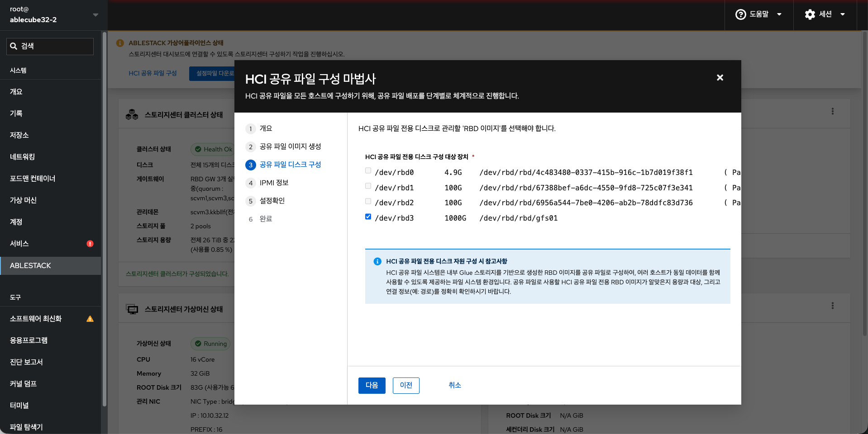Viewport: 868px width, 434px height.
Task: Uncheck the /dev/rbd3 device checkbox
Action: (368, 217)
